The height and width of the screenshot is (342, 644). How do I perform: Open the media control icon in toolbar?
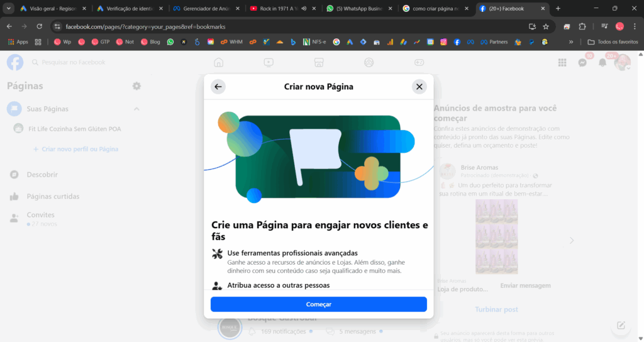pos(604,26)
